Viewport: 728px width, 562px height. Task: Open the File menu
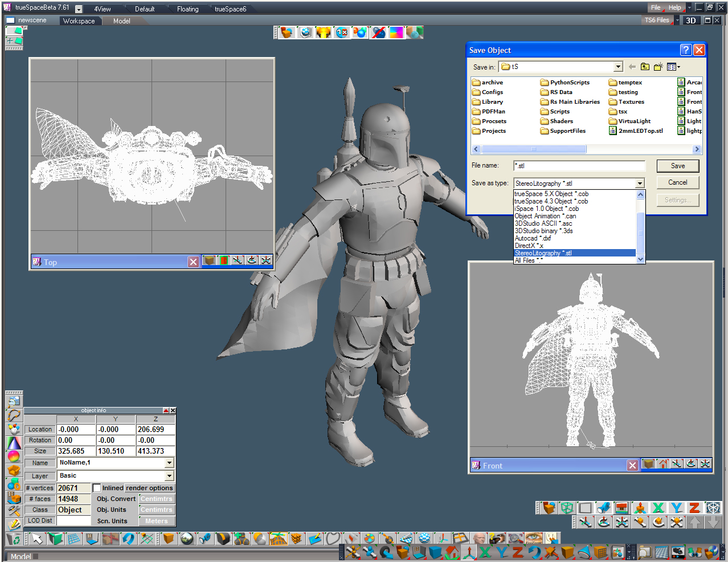pyautogui.click(x=656, y=7)
